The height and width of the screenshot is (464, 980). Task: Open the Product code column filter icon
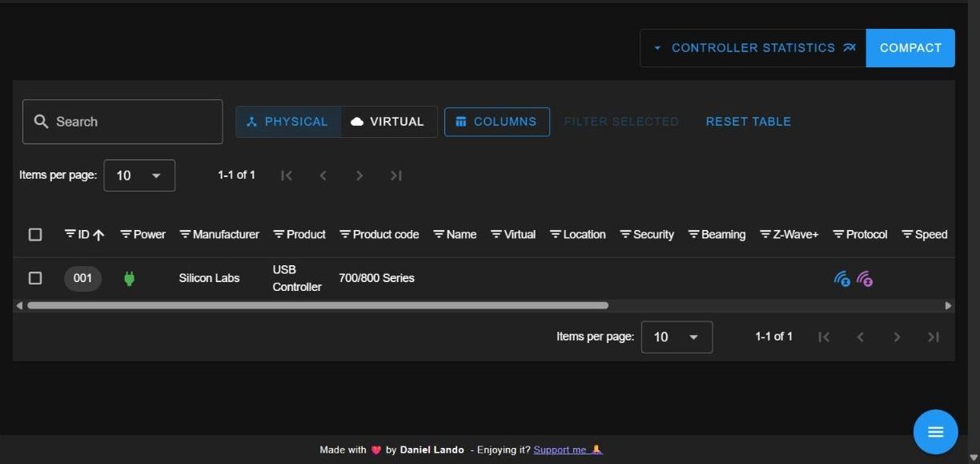(x=345, y=235)
